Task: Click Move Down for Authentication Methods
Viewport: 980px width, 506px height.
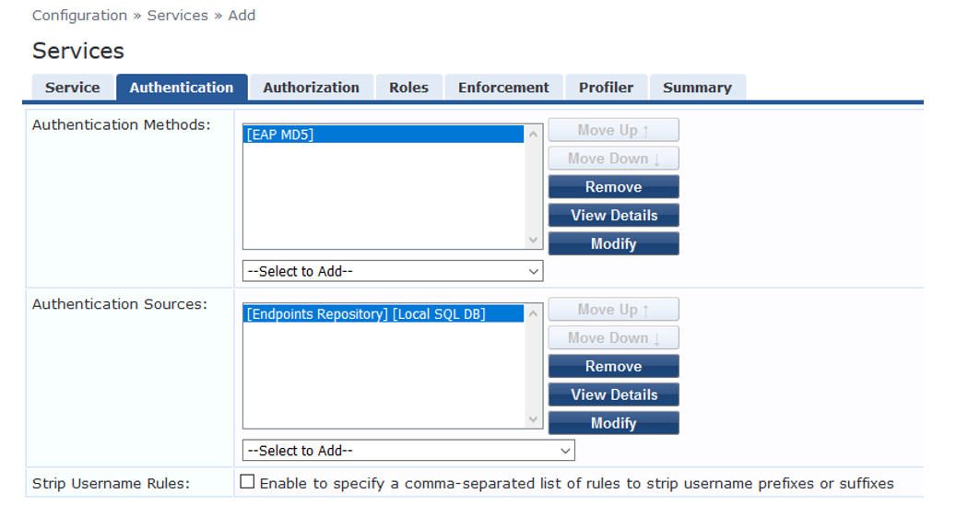Action: 614,159
